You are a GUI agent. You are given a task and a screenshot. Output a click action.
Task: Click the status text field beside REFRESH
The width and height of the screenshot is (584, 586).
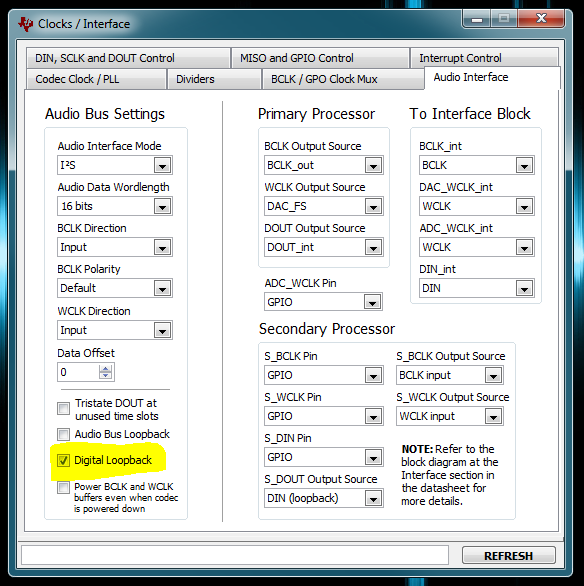pos(235,555)
